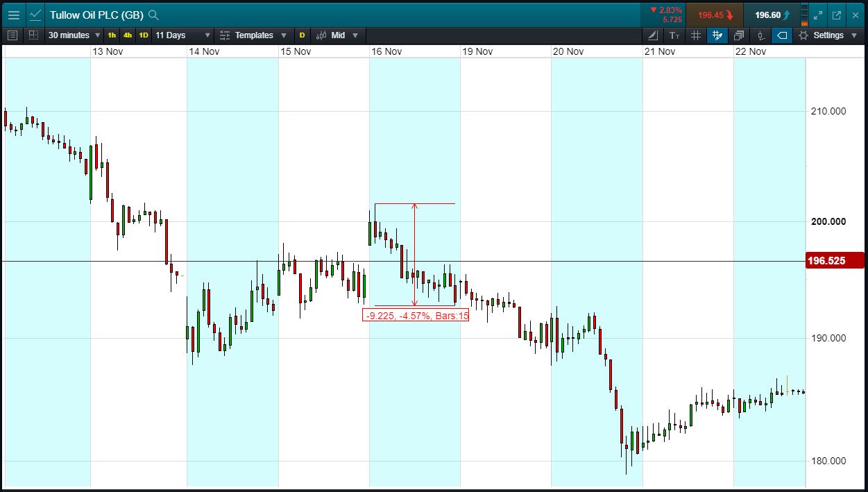Switch to the 4h interval shortcut

(x=128, y=35)
